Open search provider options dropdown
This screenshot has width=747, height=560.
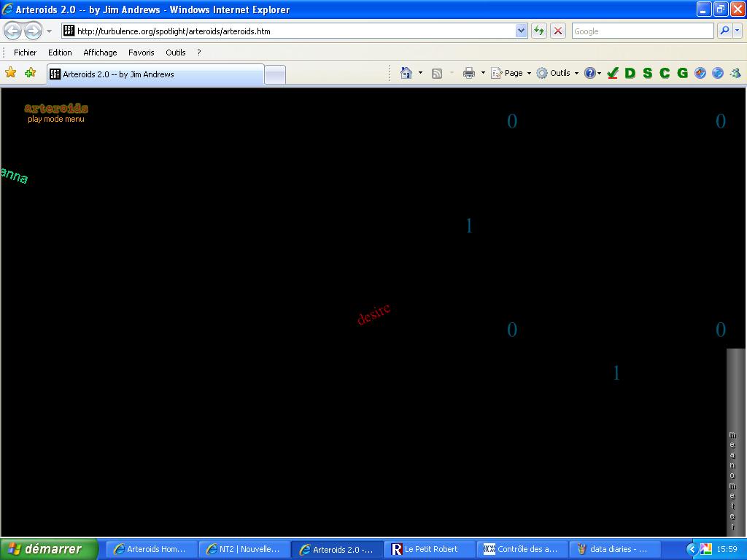pyautogui.click(x=737, y=31)
